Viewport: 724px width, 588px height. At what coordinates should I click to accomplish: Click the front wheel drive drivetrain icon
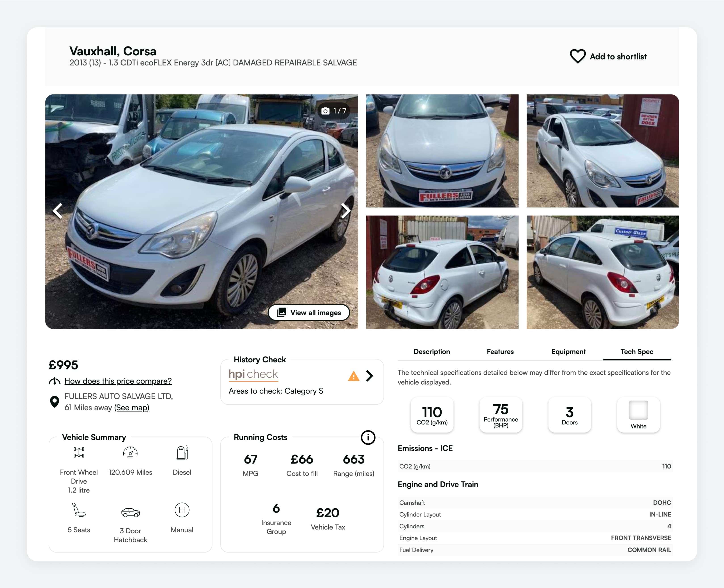click(x=79, y=453)
